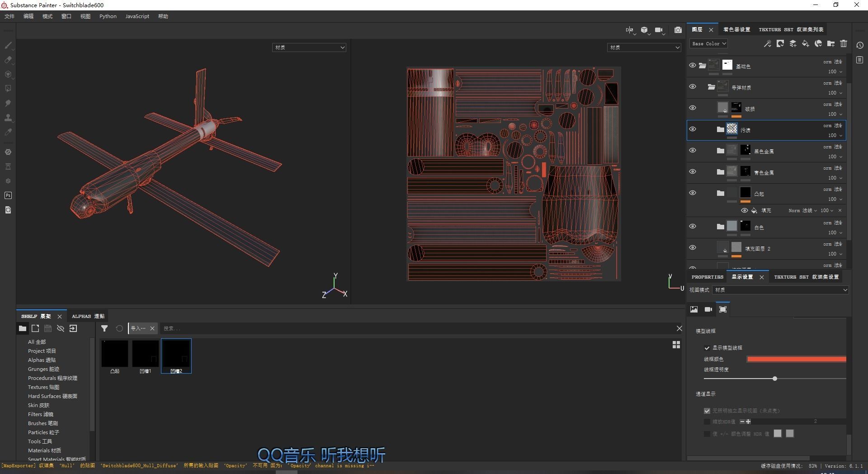868x474 pixels.
Task: Click the shelf import resources arrow icon
Action: coord(73,328)
